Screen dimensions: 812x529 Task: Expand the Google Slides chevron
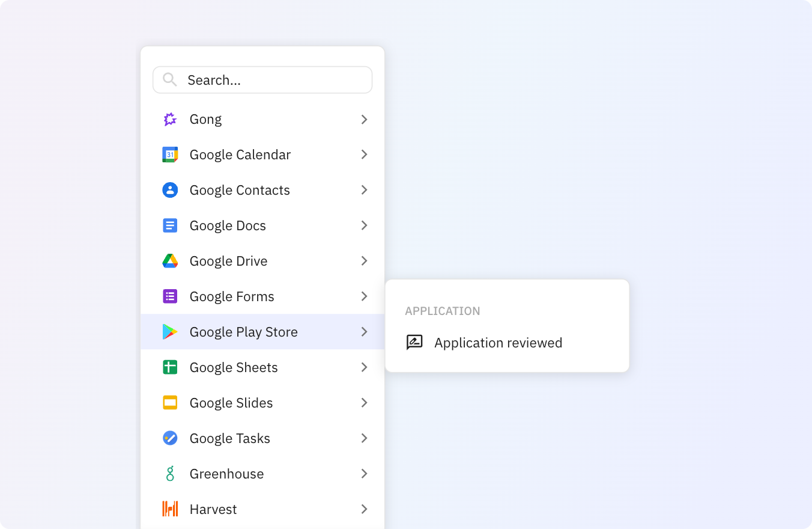click(364, 403)
